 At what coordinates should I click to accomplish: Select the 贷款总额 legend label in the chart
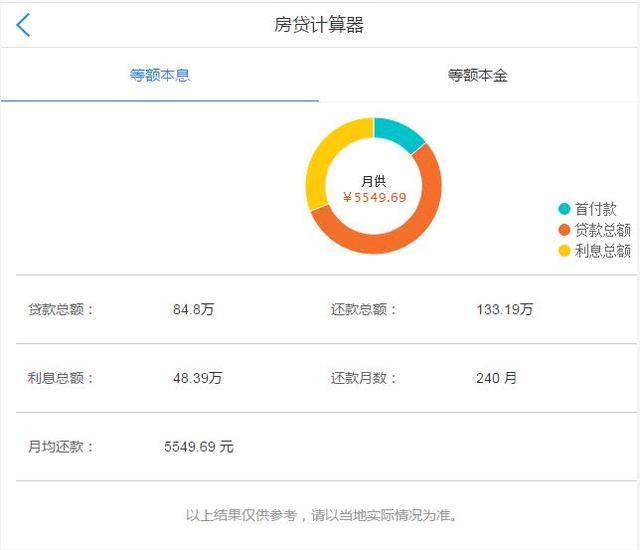click(x=602, y=230)
